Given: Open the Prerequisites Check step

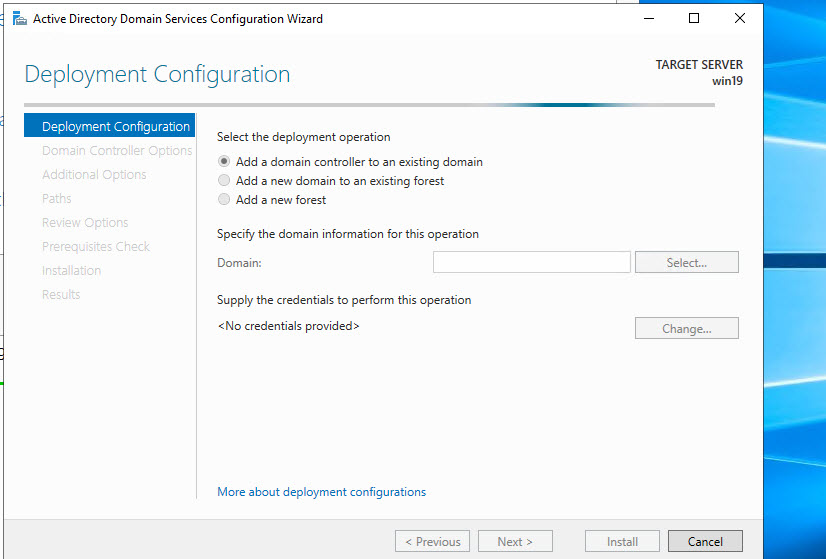Looking at the screenshot, I should (96, 247).
